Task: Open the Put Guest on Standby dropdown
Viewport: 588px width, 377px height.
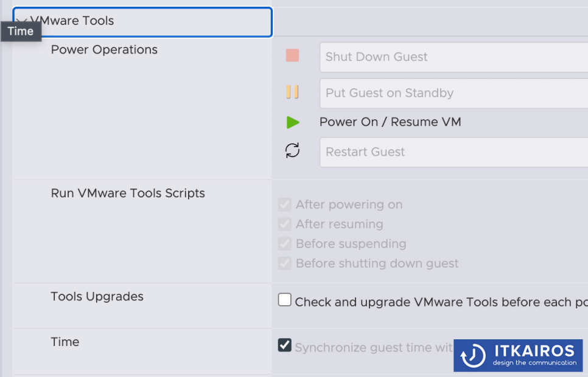Action: point(453,93)
